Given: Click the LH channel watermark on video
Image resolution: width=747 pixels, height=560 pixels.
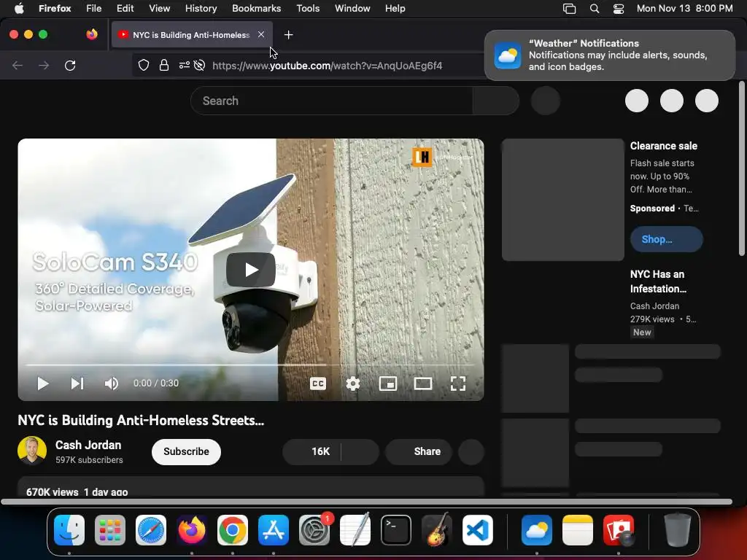Looking at the screenshot, I should pyautogui.click(x=422, y=157).
